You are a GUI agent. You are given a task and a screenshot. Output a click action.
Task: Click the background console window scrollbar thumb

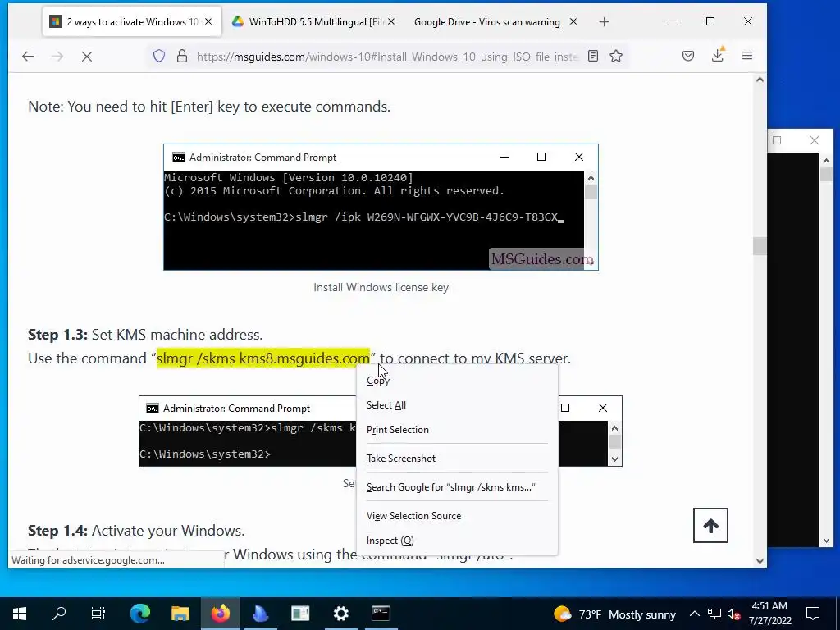coord(826,174)
